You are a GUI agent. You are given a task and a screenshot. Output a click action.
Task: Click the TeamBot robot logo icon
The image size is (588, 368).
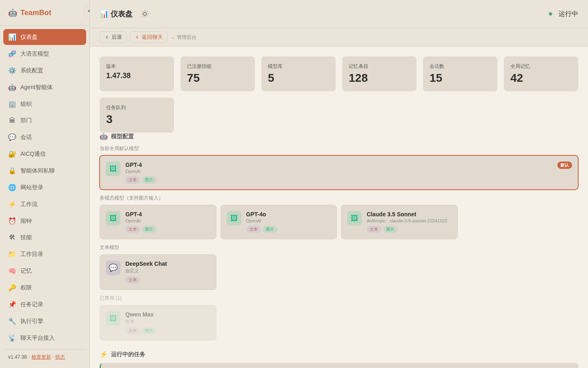click(13, 13)
